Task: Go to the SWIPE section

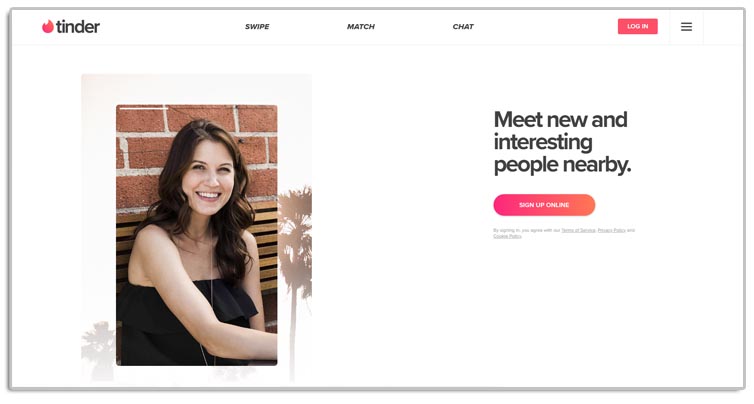Action: pos(257,27)
